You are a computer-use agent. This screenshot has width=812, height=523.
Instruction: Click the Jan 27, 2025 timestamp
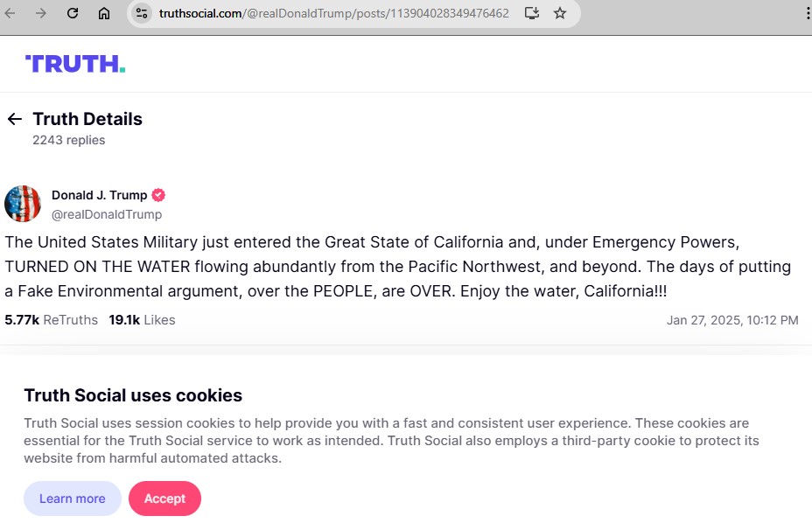point(731,320)
